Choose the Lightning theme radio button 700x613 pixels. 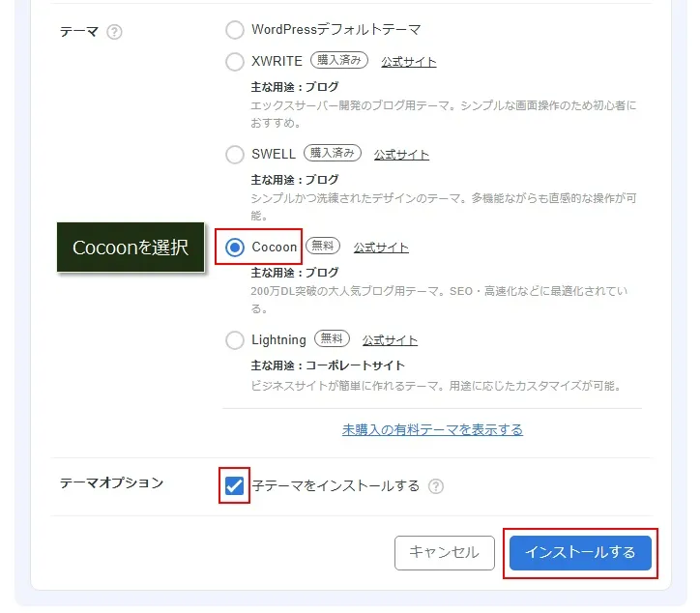(235, 340)
